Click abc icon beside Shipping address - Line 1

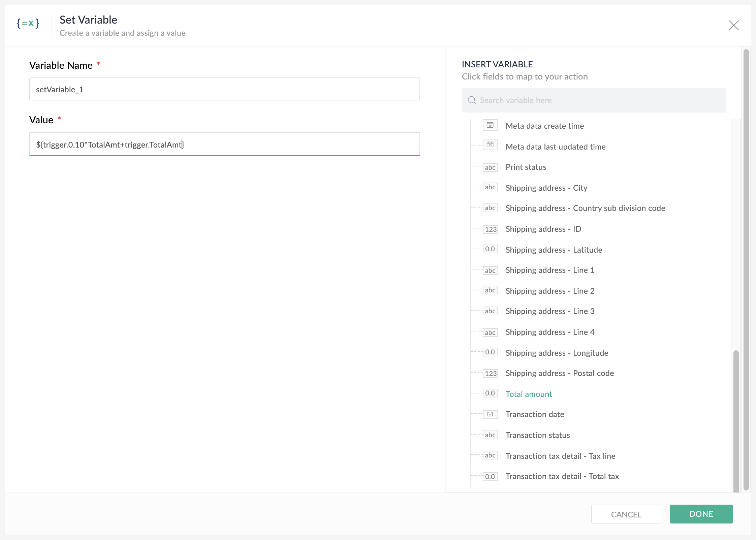[x=490, y=270]
